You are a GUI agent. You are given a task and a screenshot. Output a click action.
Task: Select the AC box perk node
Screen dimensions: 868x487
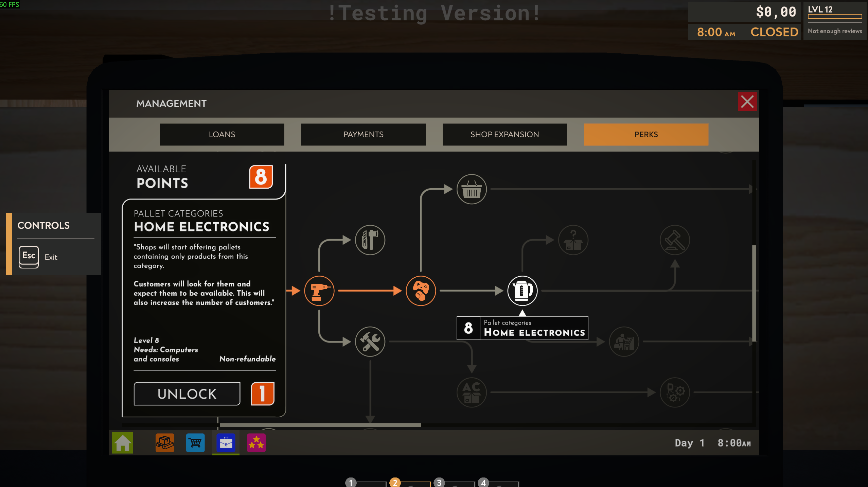(472, 392)
